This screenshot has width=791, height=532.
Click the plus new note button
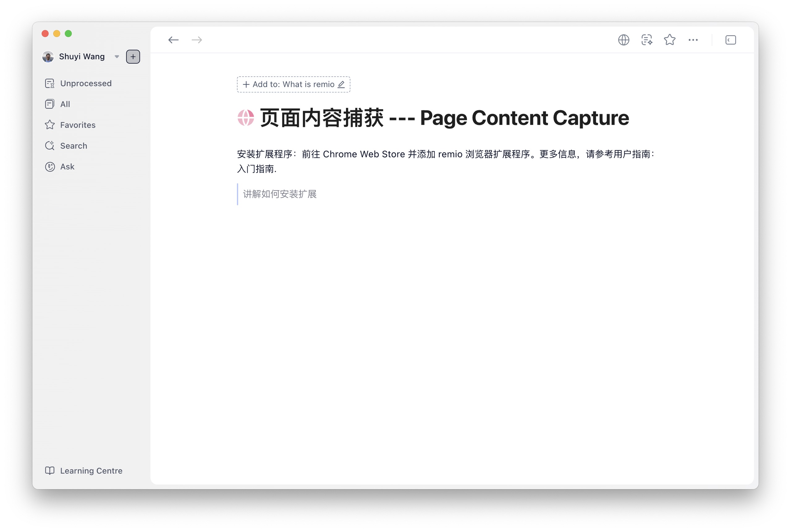[x=133, y=57]
